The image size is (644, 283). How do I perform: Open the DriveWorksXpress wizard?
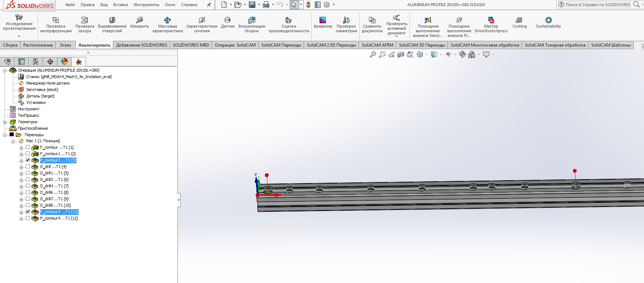tap(491, 24)
